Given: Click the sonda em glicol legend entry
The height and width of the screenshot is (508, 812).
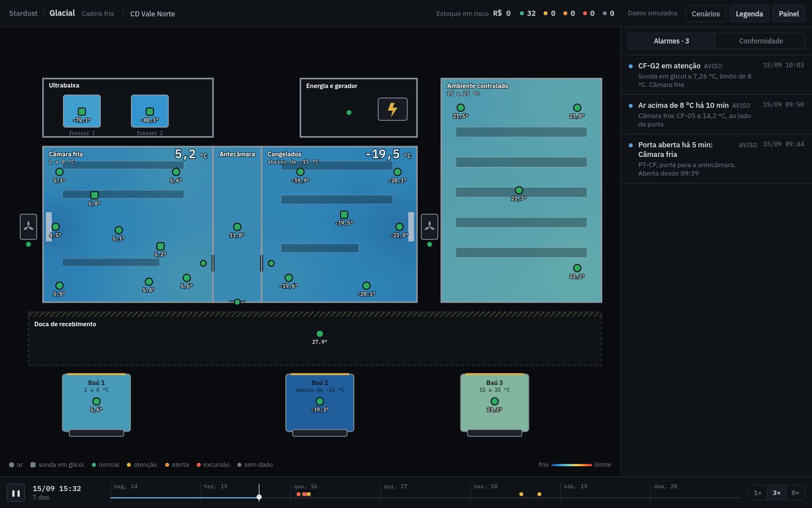Looking at the screenshot, I should pos(57,465).
